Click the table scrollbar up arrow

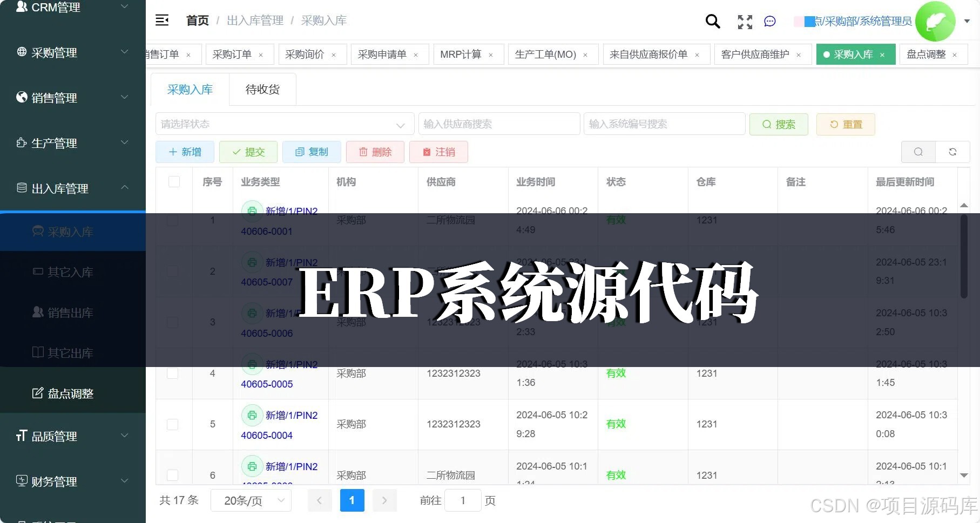pos(964,206)
